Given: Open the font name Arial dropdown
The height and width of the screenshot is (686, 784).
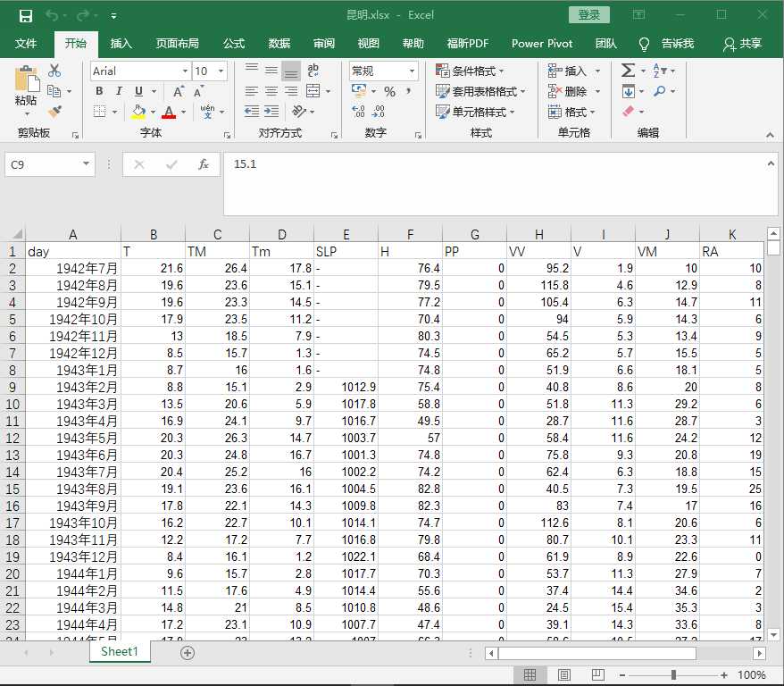Looking at the screenshot, I should (x=185, y=71).
